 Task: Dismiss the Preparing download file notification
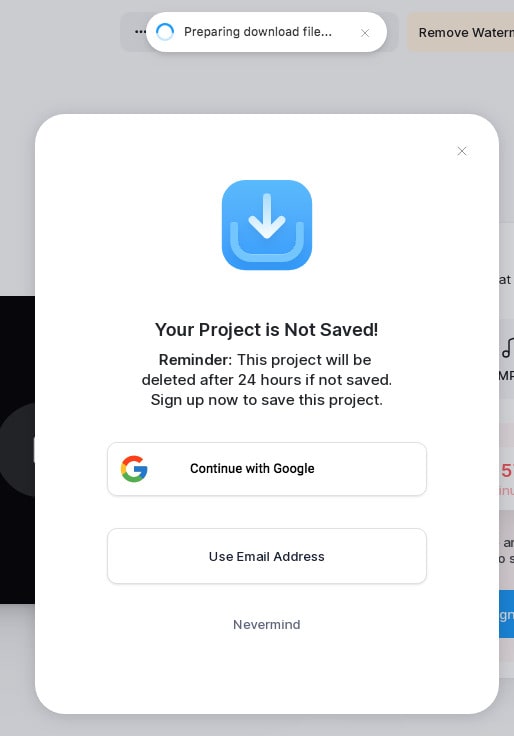pyautogui.click(x=365, y=33)
